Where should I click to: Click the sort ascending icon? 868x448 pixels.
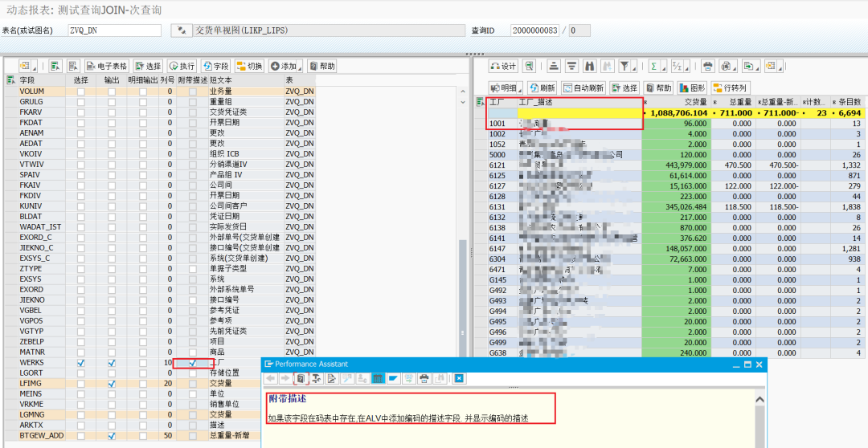[x=554, y=67]
